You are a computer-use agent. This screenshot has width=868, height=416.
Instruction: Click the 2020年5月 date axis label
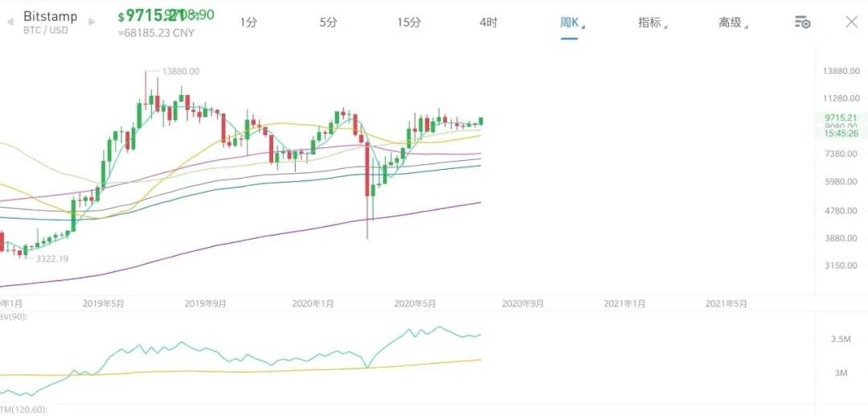point(415,304)
